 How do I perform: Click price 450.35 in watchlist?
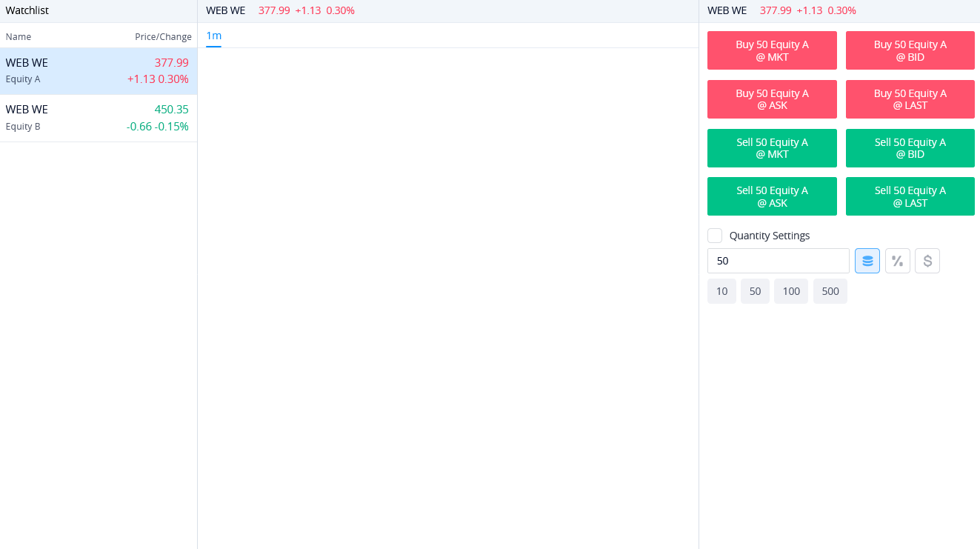click(172, 110)
